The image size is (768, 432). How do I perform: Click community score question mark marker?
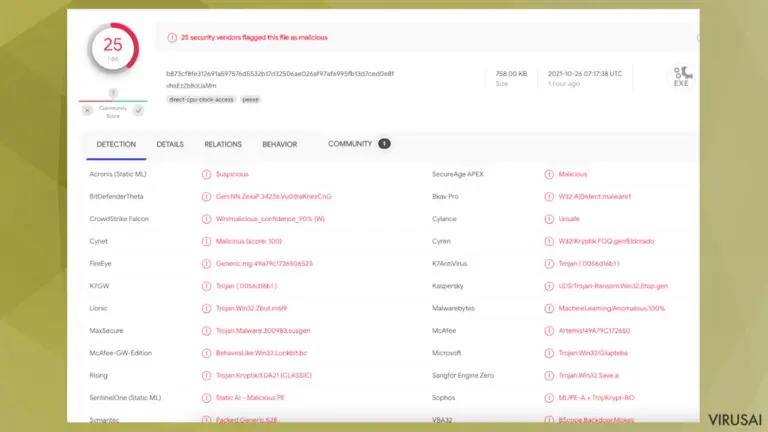[113, 93]
